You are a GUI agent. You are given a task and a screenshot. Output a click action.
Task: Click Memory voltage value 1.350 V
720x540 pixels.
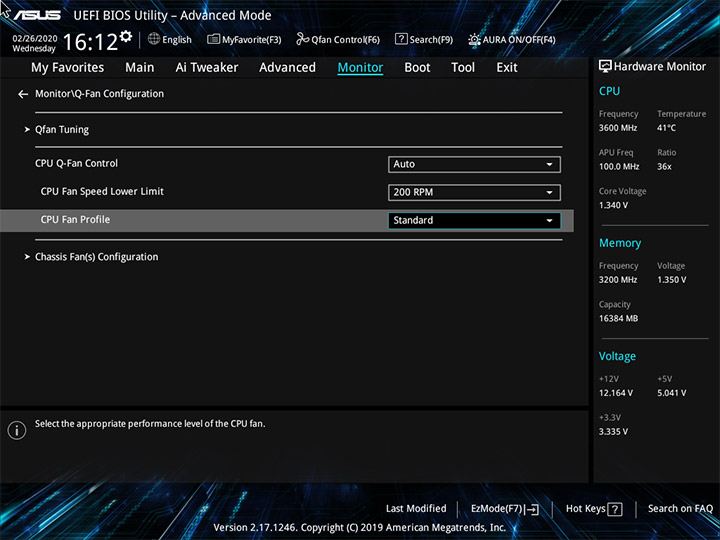coord(672,280)
